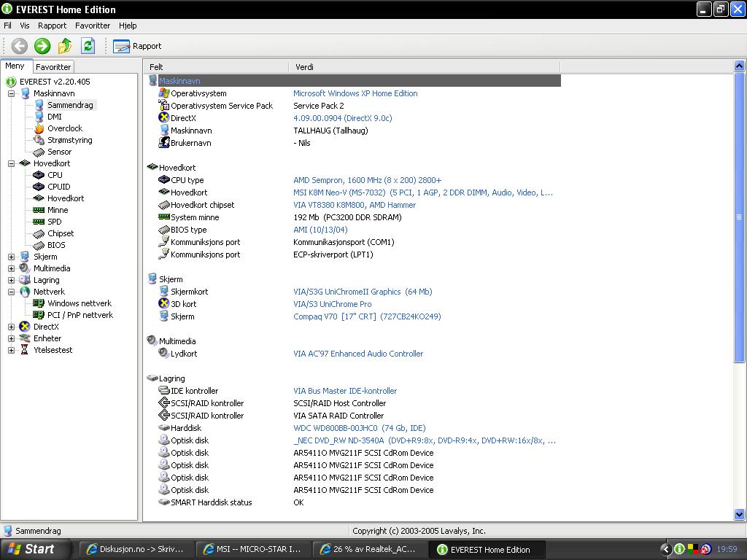Switch to the Favoritter tab in sidebar
This screenshot has width=747, height=560.
pos(53,67)
